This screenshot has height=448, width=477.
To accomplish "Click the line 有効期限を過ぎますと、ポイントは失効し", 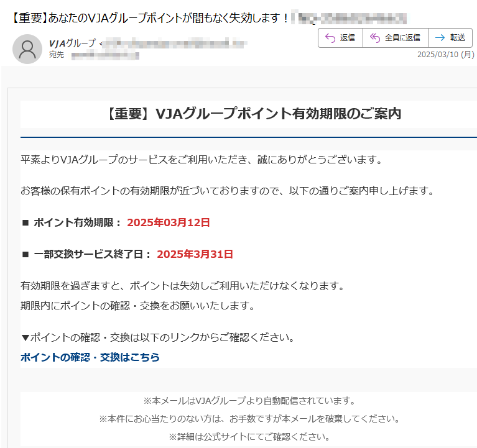I will pos(182,286).
